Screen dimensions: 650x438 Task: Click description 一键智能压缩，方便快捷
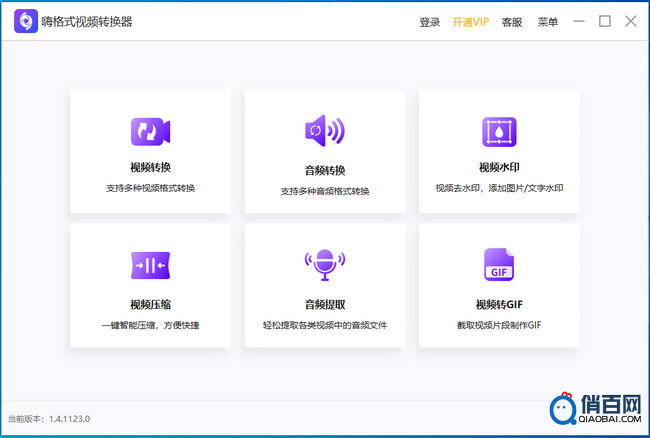pos(150,325)
